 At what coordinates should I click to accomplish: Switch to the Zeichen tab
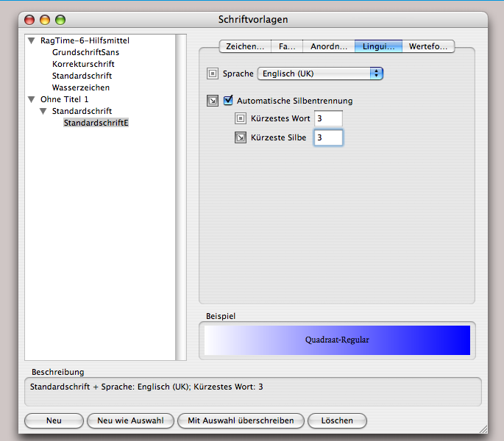coord(245,46)
